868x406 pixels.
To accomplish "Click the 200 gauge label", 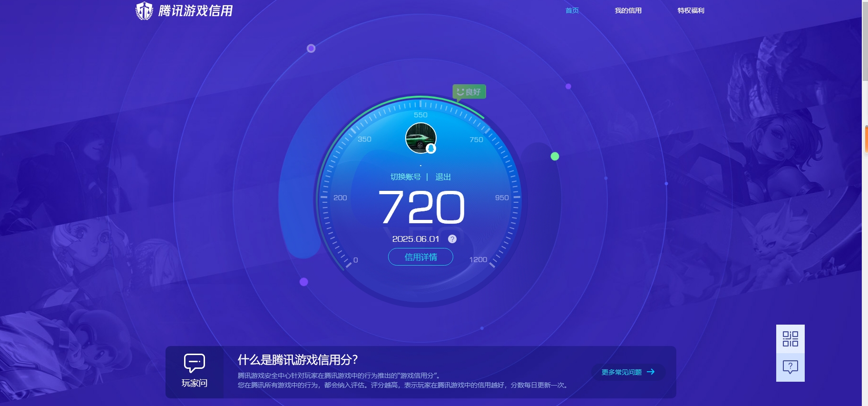I will [340, 198].
